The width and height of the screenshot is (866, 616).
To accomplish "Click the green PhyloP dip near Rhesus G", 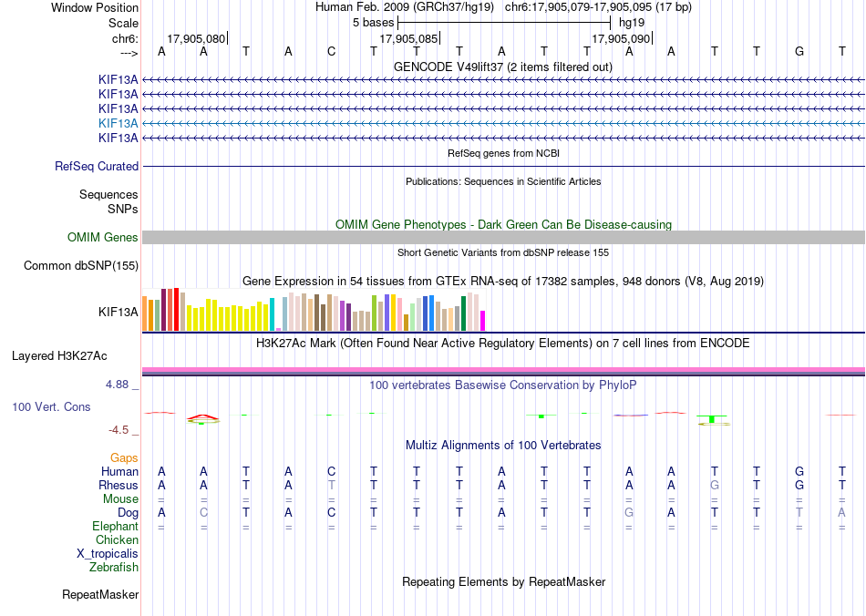I will coord(713,419).
